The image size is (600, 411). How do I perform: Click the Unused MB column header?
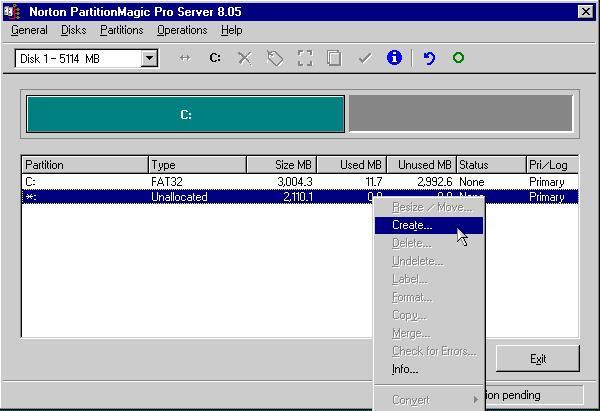coord(421,165)
